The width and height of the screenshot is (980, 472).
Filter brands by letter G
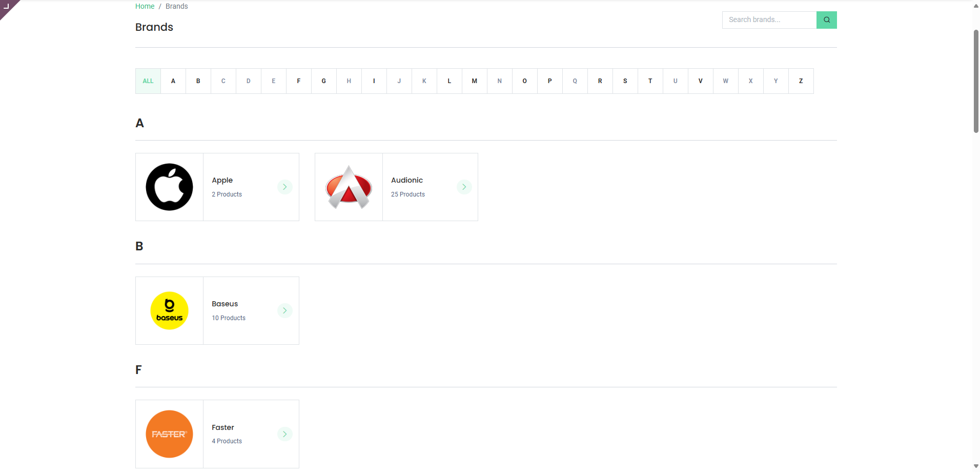click(x=324, y=81)
